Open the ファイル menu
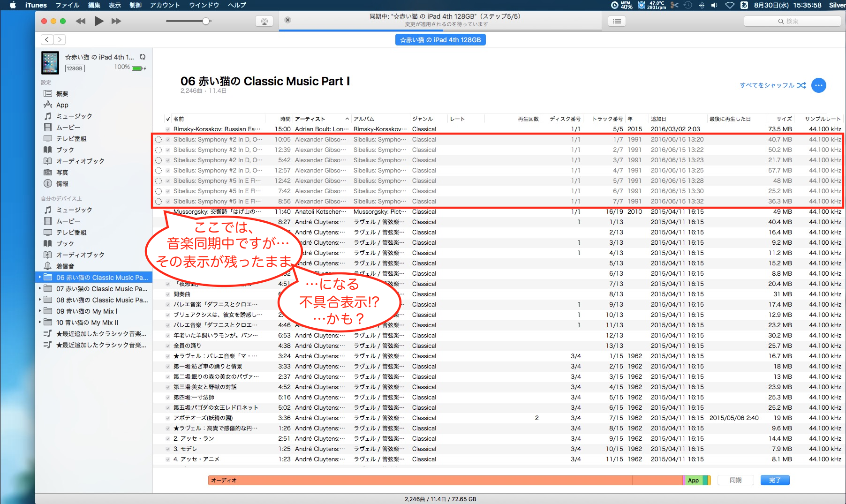Viewport: 846px width, 504px height. [68, 5]
